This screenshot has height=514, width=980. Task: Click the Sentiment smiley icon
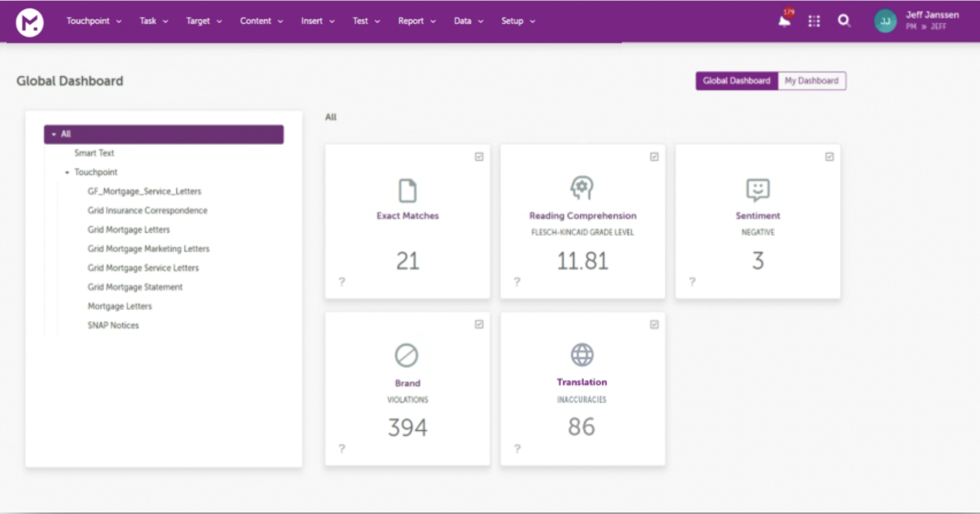pos(757,190)
